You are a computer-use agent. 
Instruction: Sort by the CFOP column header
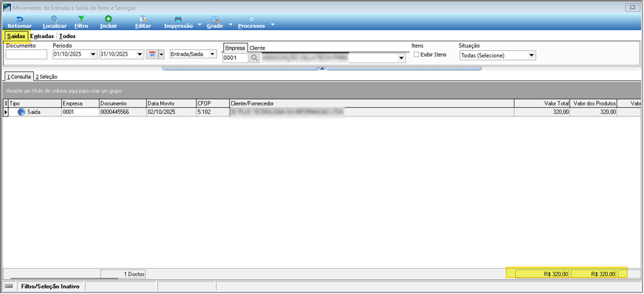(213, 103)
